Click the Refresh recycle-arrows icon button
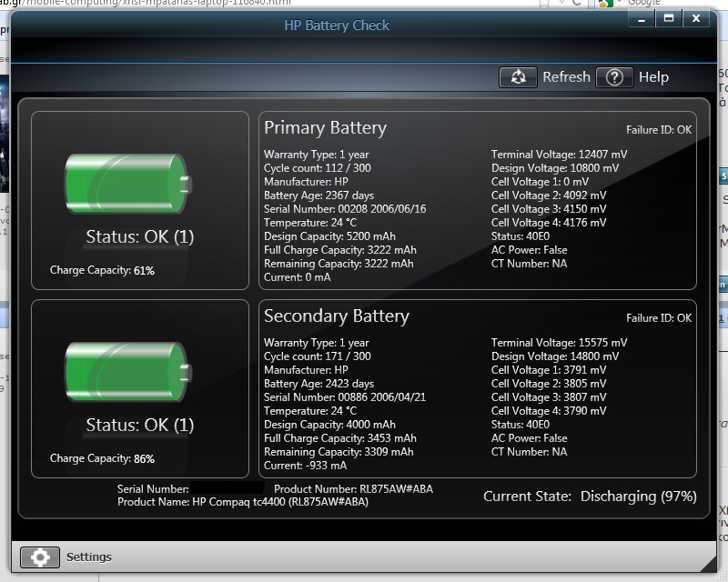 point(518,77)
